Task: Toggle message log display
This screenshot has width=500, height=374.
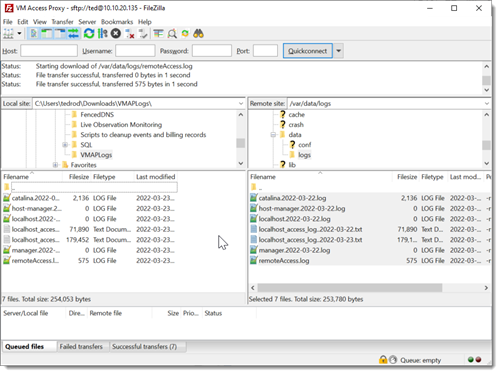Action: click(x=34, y=34)
